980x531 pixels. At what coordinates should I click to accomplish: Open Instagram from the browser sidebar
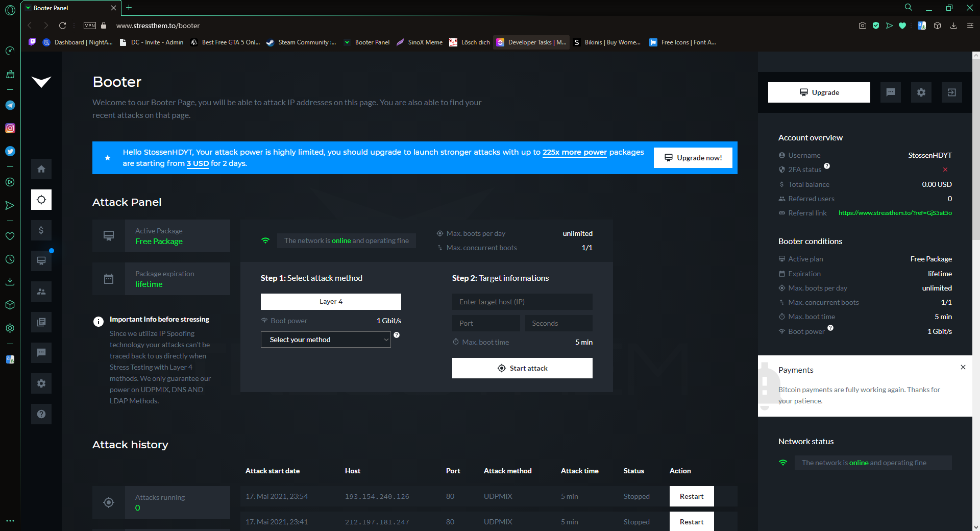(10, 128)
